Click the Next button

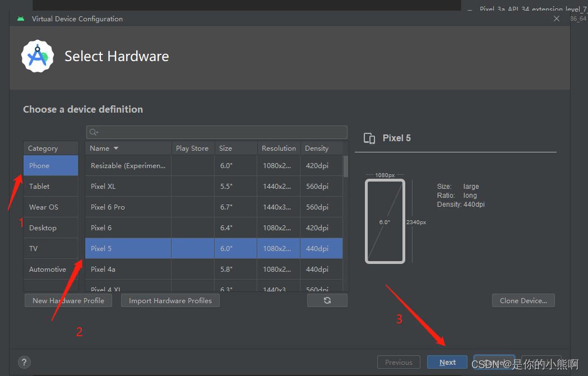[x=447, y=362]
